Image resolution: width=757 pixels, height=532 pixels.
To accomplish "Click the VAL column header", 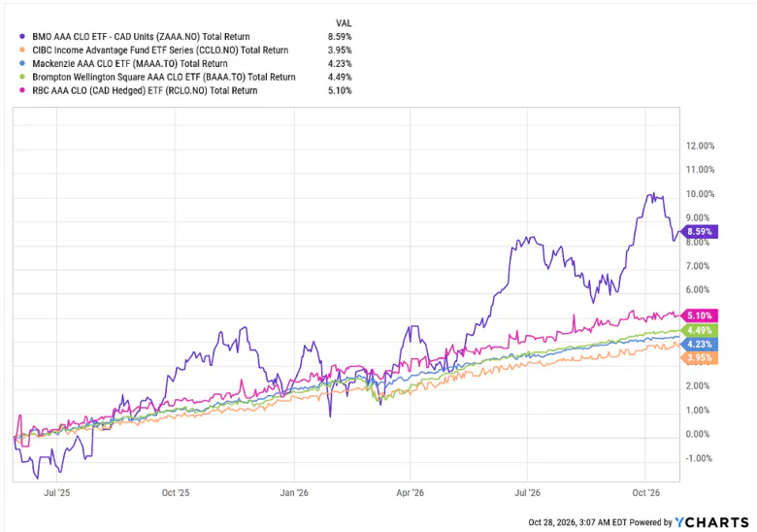I will coord(344,23).
